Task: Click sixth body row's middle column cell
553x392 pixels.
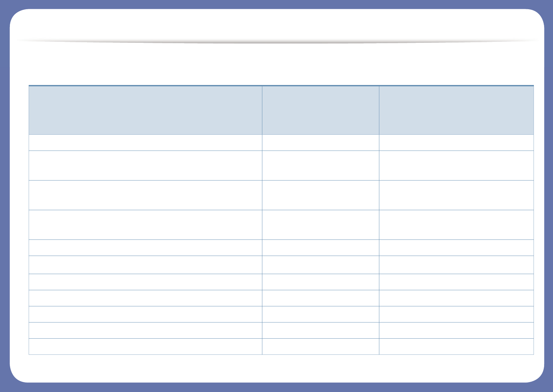Action: 321,265
